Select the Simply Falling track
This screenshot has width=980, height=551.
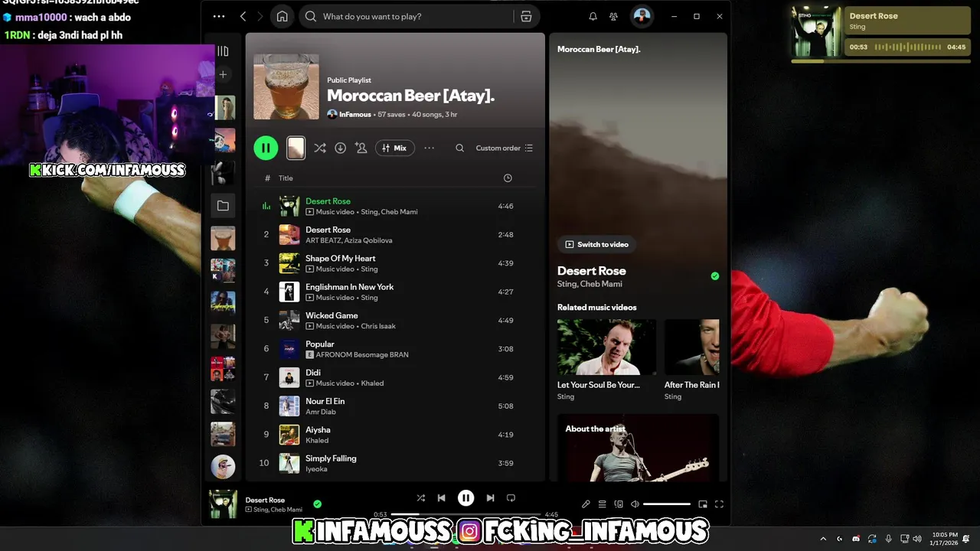395,463
